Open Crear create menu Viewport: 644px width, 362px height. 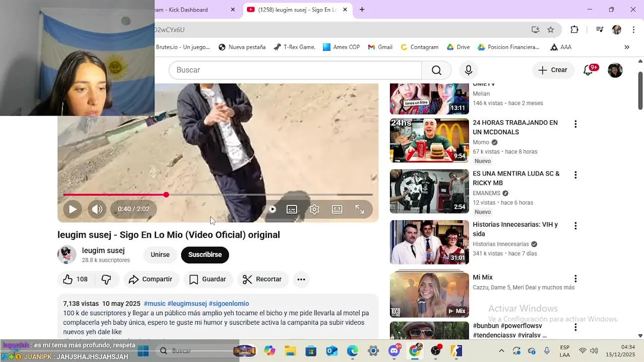tap(552, 70)
